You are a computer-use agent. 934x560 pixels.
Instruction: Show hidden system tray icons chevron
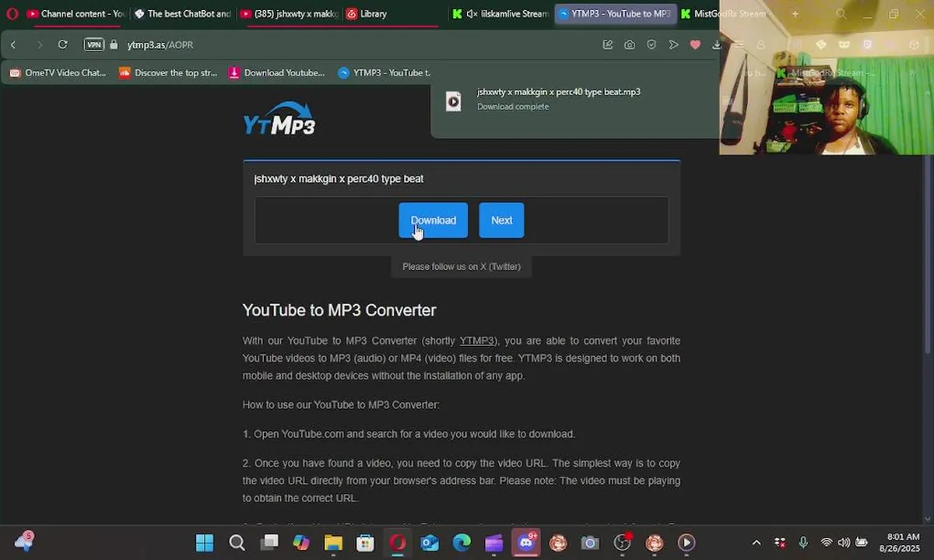(x=756, y=543)
